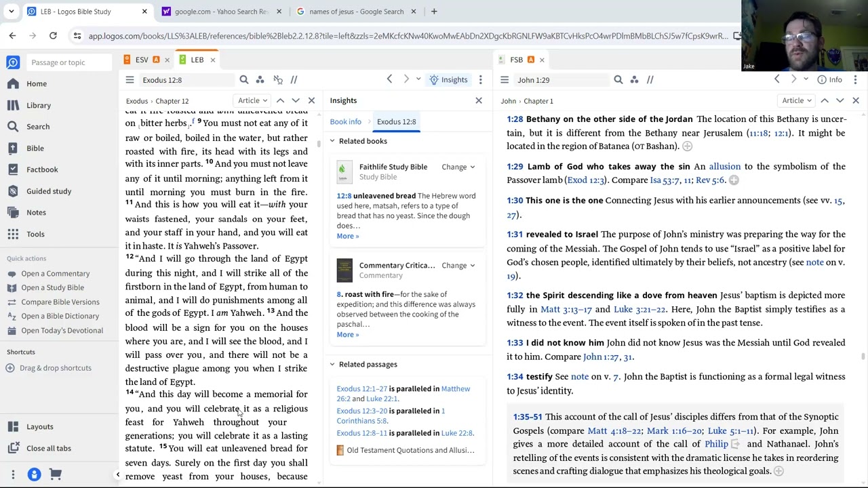Open Today's Devotional quick action
The image size is (868, 488).
62,331
